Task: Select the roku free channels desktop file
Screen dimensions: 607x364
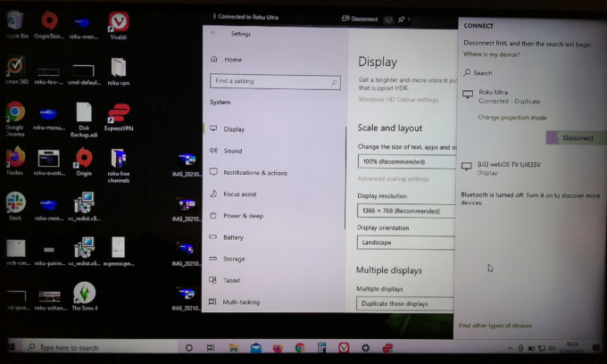Action: 119,165
